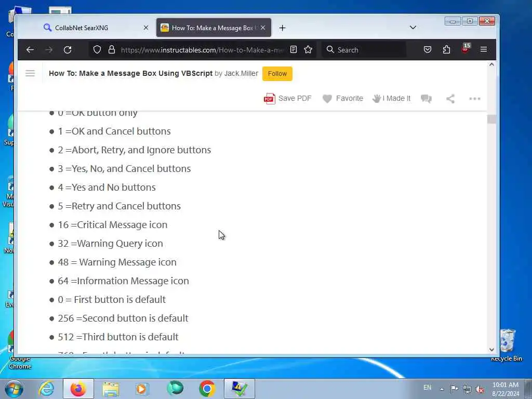The width and height of the screenshot is (532, 399).
Task: Open the Recycle Bin on the desktop
Action: (507, 345)
